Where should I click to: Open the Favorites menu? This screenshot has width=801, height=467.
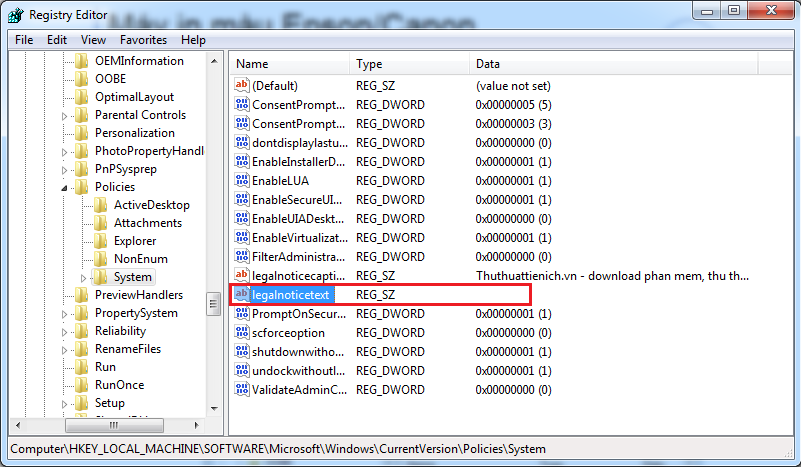click(x=143, y=40)
